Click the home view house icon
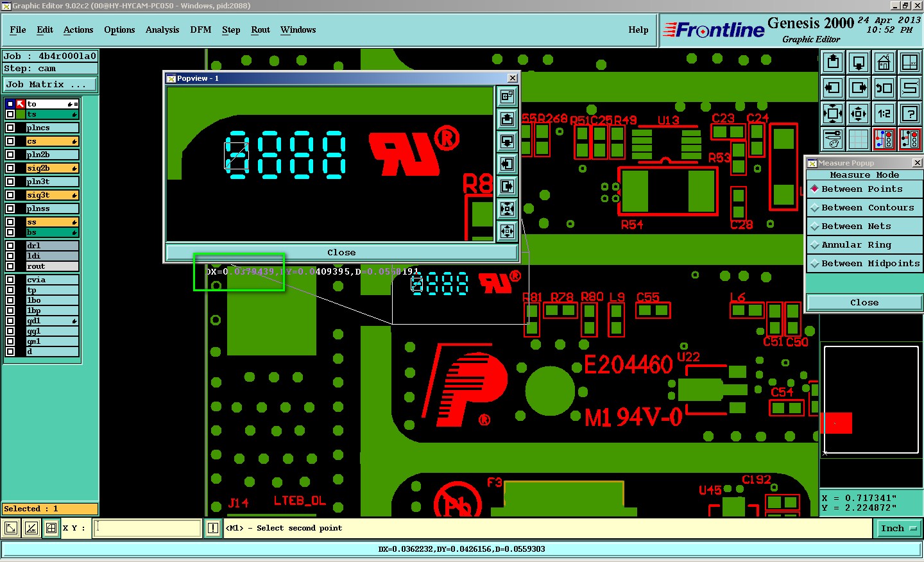Viewport: 924px width, 562px height. 884,62
